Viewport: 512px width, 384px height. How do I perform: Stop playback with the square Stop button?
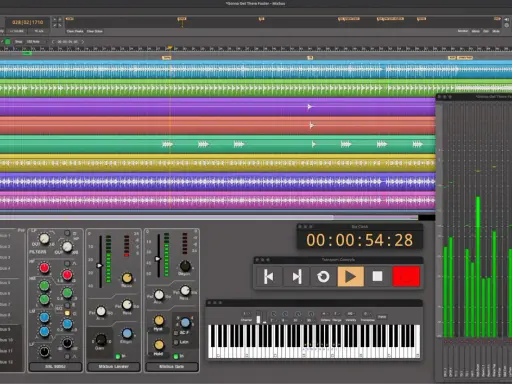click(377, 277)
